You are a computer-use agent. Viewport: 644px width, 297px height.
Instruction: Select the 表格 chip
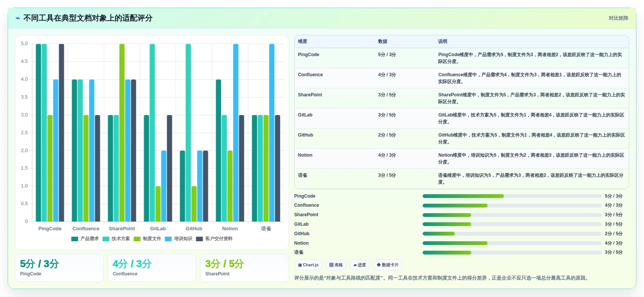coord(336,265)
